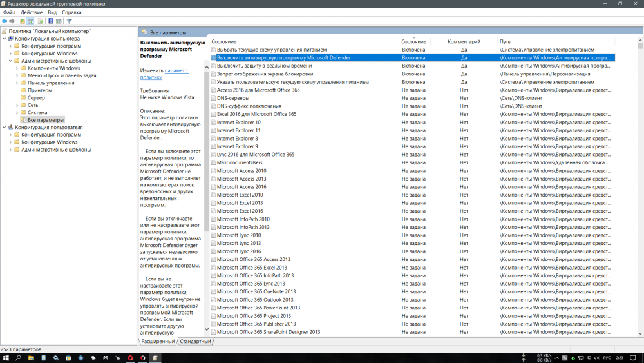Expand the Сеть tree node
The image size is (644, 363).
pos(17,105)
